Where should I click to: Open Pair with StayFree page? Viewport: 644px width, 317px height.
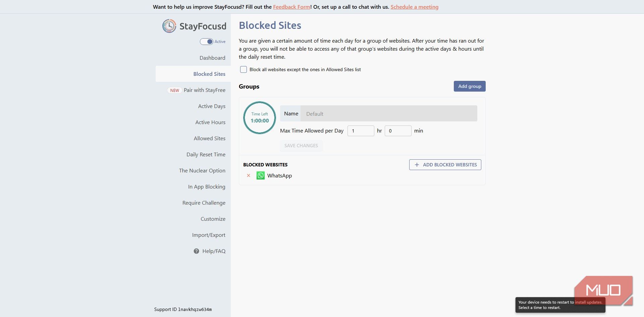(205, 90)
